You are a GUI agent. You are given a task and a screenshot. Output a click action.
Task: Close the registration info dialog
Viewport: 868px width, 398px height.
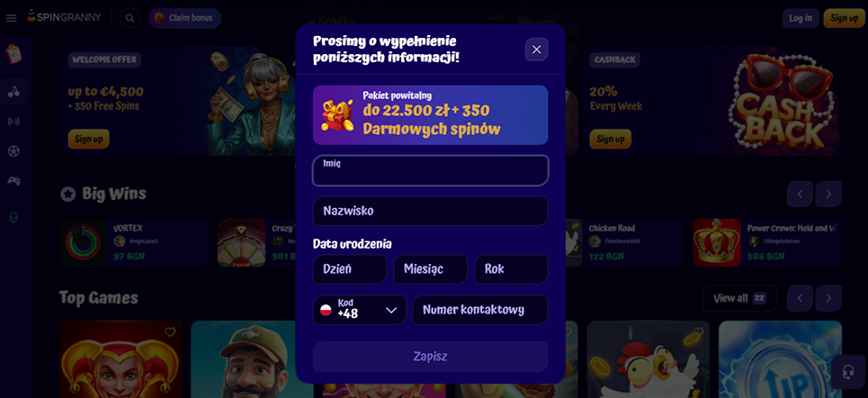536,50
